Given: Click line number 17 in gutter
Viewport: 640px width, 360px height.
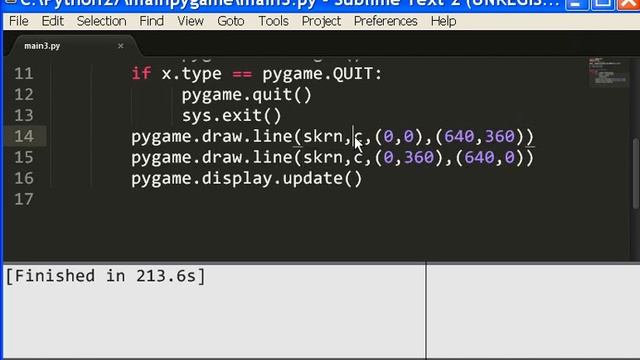Looking at the screenshot, I should click(24, 200).
